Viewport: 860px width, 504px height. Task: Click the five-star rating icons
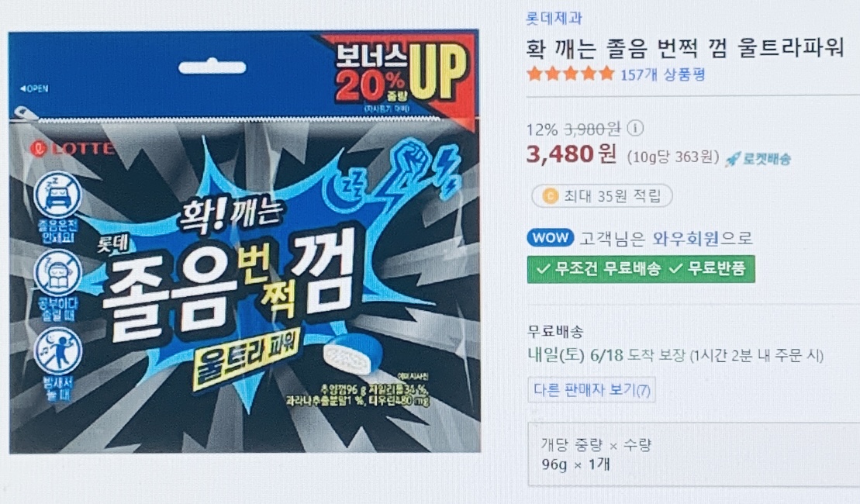571,74
